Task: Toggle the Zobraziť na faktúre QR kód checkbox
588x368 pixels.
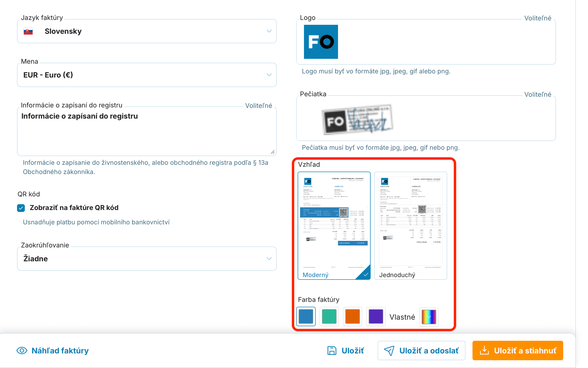Action: click(x=21, y=208)
